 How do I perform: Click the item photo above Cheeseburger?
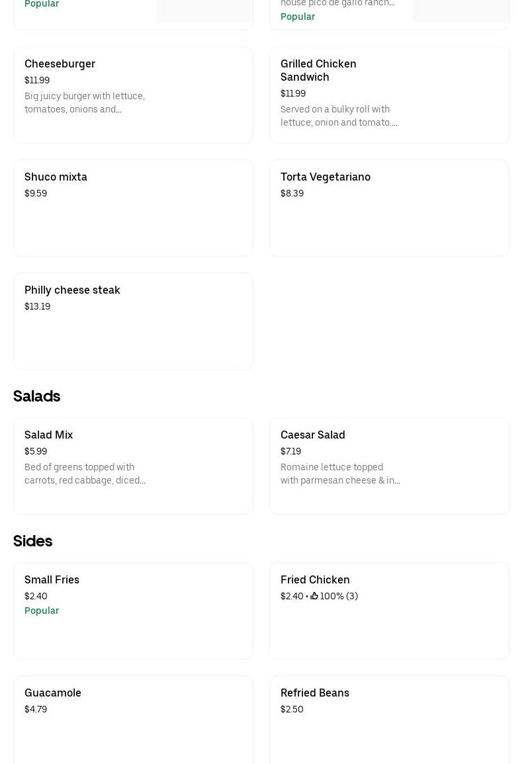204,11
